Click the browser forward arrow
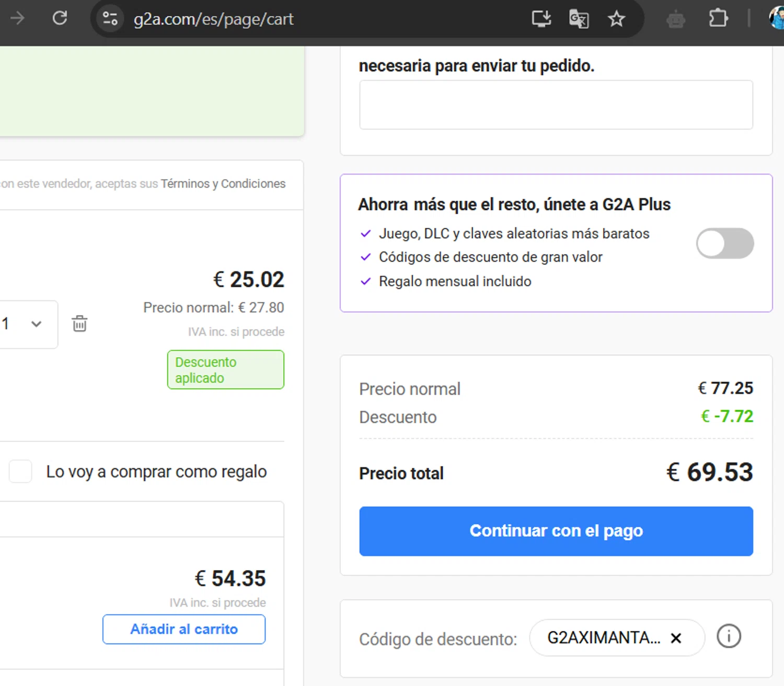The width and height of the screenshot is (784, 686). [17, 19]
